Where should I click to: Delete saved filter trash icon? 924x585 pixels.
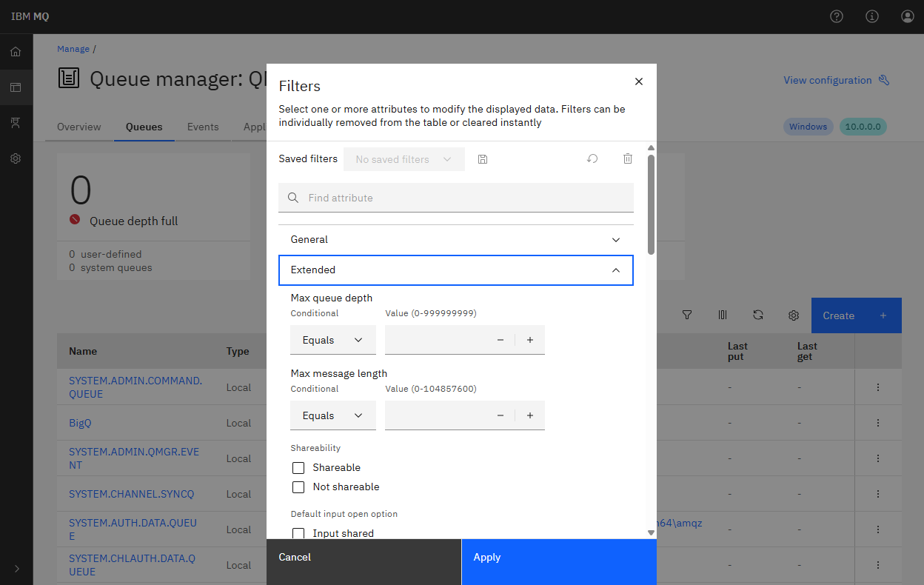[628, 159]
